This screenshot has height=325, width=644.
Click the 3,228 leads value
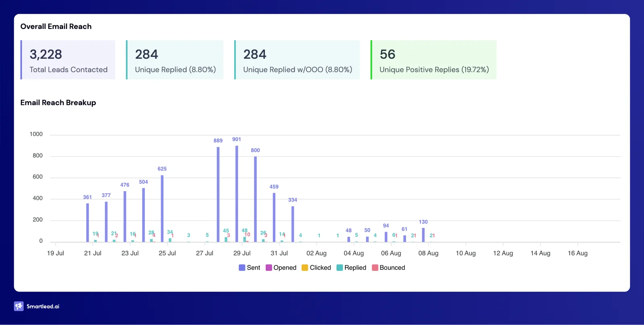pyautogui.click(x=46, y=54)
